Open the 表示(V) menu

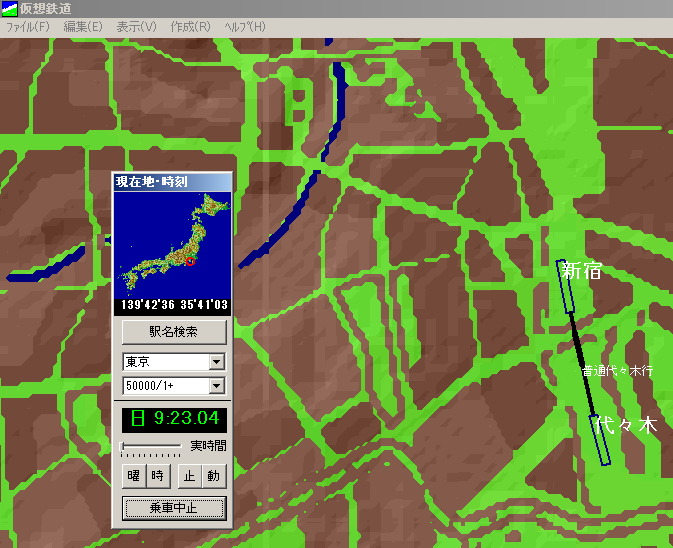136,27
